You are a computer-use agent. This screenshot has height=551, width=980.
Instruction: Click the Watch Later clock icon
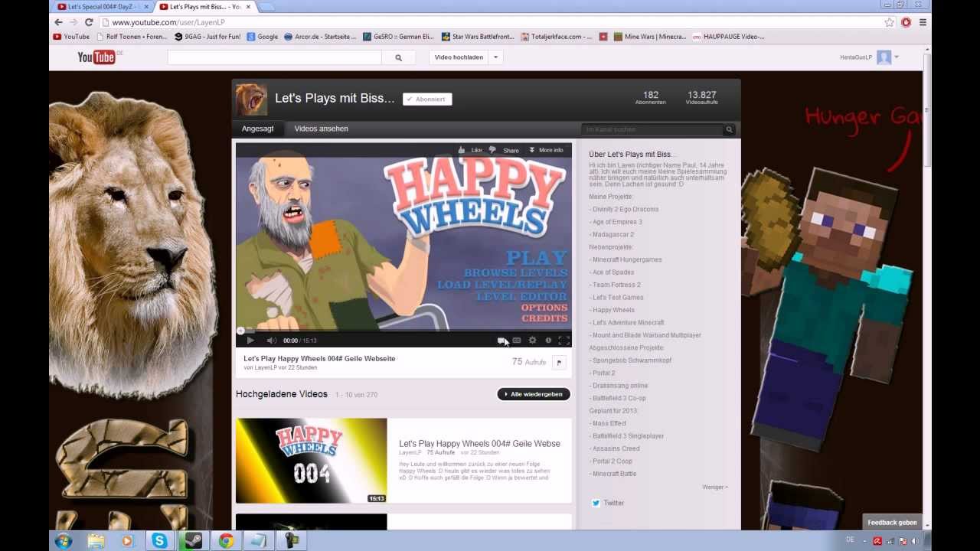coord(548,341)
